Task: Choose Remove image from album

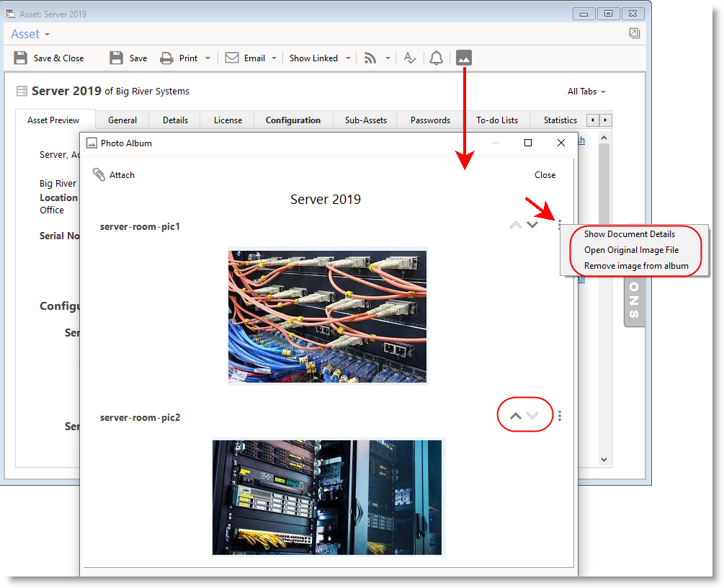Action: 635,266
